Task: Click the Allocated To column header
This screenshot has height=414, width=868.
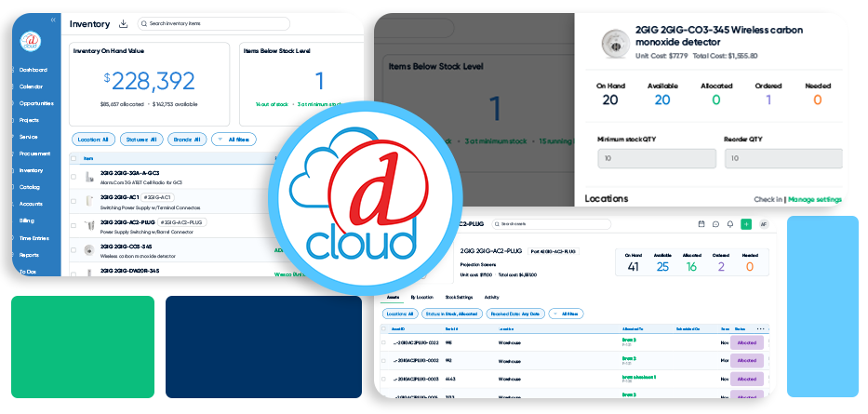Action: click(633, 328)
